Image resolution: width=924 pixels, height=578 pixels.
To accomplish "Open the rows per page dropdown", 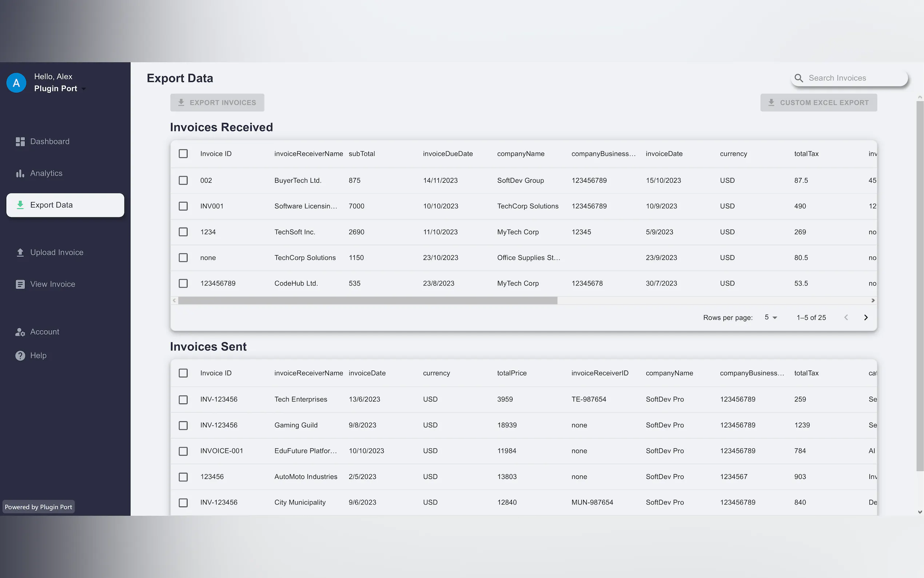I will (771, 318).
